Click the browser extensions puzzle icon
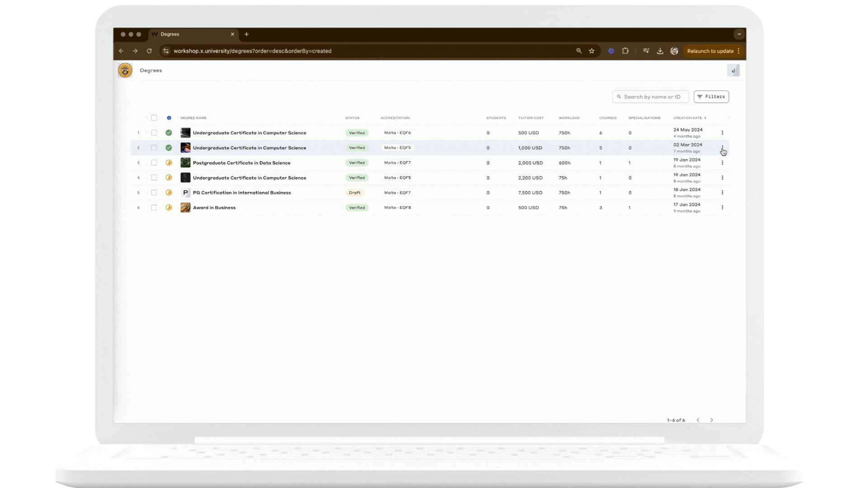The image size is (868, 488). 626,51
